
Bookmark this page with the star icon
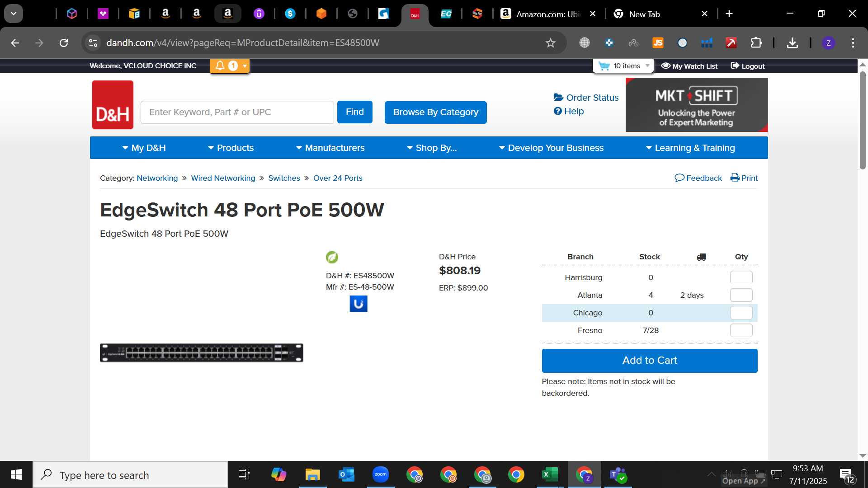pyautogui.click(x=550, y=43)
